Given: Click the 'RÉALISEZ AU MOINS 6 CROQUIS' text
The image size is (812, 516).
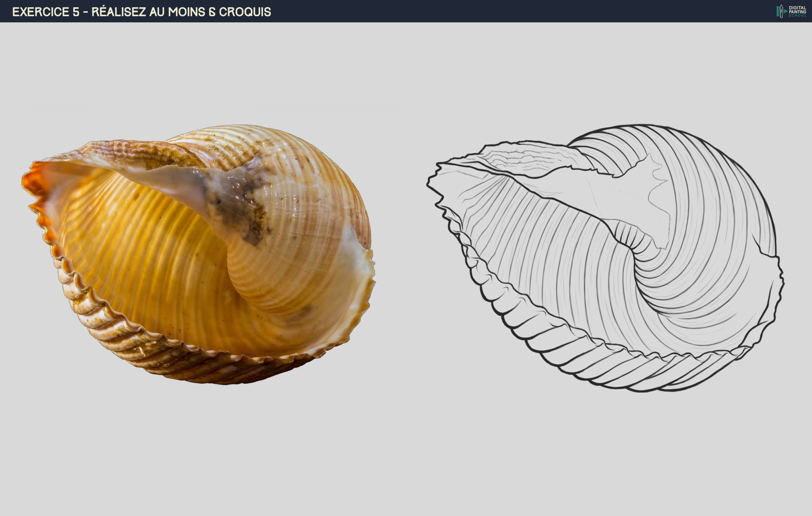Looking at the screenshot, I should pos(182,12).
